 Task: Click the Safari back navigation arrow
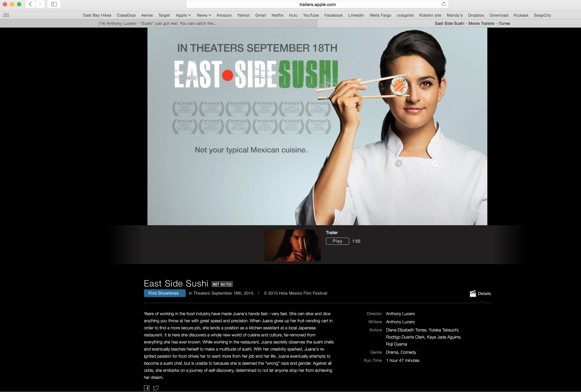(30, 4)
